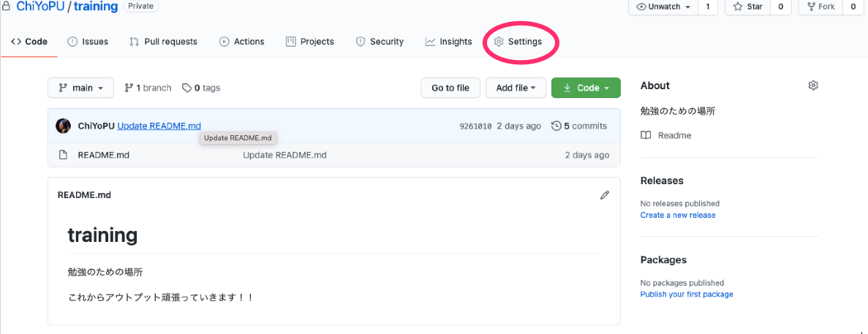Open the green Code download dropdown
The width and height of the screenshot is (868, 334).
click(586, 88)
